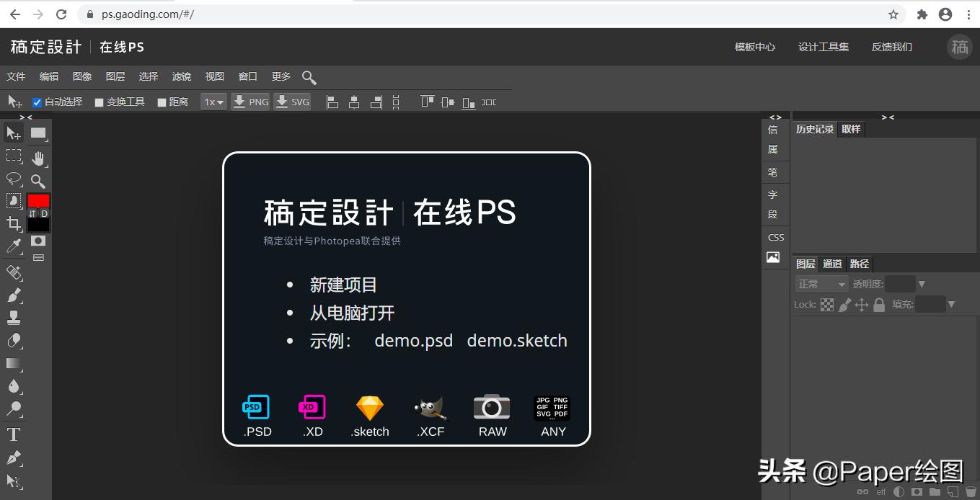Image resolution: width=980 pixels, height=500 pixels.
Task: Disable the 自动选择 checkbox
Action: pyautogui.click(x=37, y=101)
